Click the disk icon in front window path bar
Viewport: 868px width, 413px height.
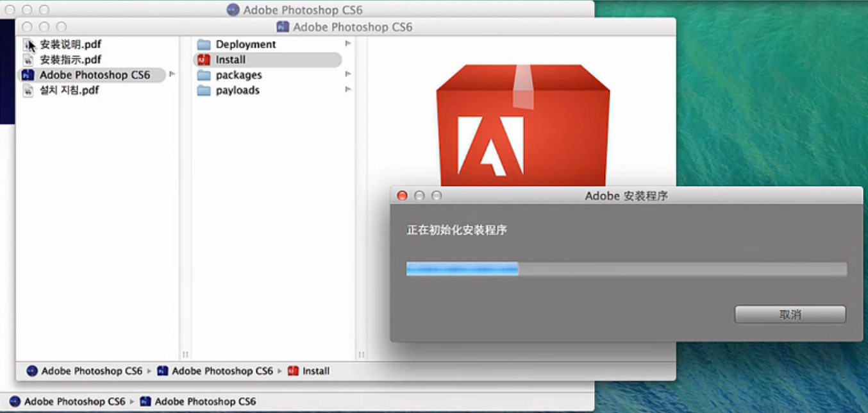coord(32,371)
